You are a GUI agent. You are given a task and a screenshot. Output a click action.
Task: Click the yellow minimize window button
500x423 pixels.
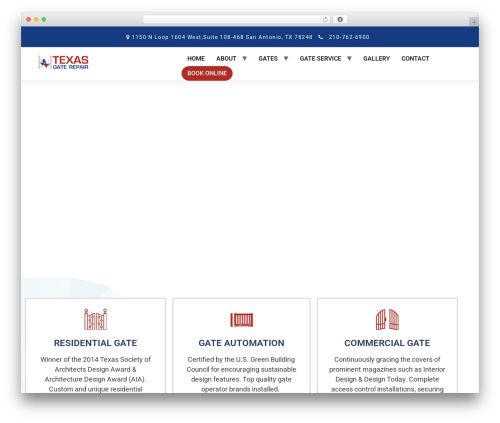[x=36, y=20]
